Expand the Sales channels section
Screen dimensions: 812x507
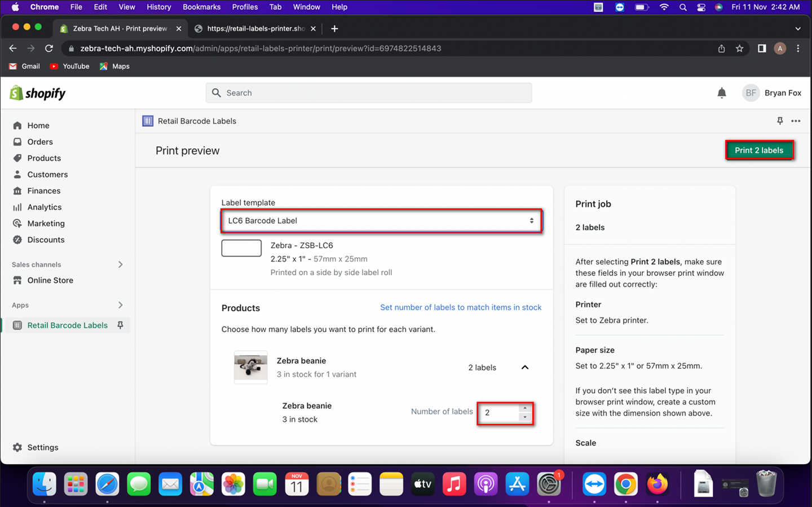click(120, 264)
